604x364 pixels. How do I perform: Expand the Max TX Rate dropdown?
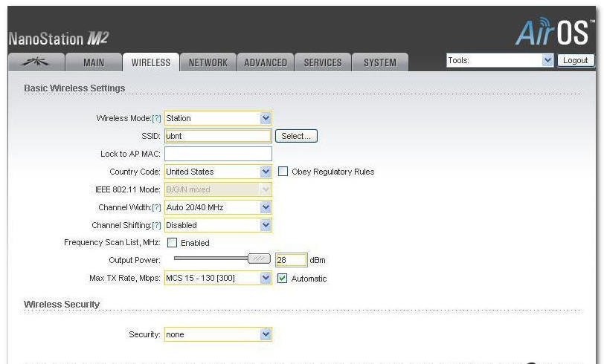coord(218,278)
